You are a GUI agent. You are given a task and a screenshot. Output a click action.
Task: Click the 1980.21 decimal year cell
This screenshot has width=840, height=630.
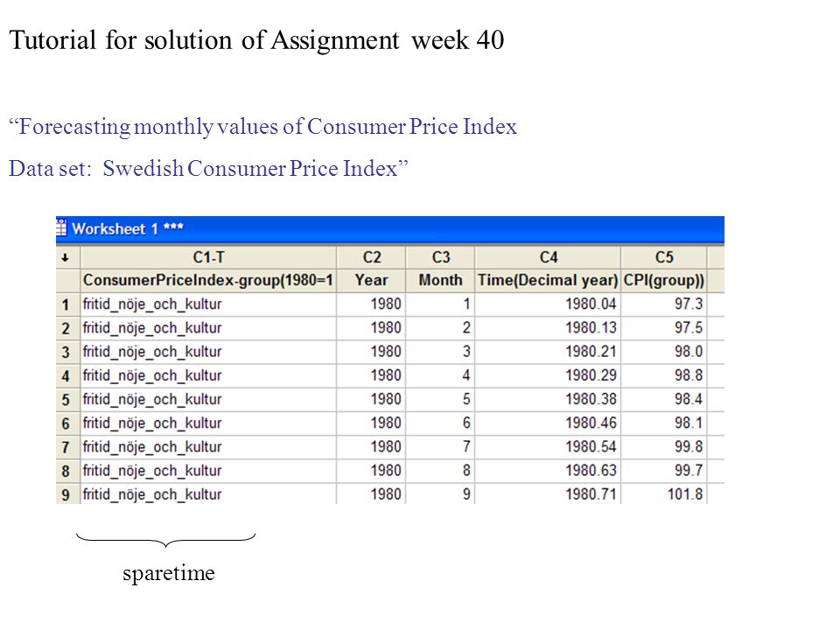548,352
